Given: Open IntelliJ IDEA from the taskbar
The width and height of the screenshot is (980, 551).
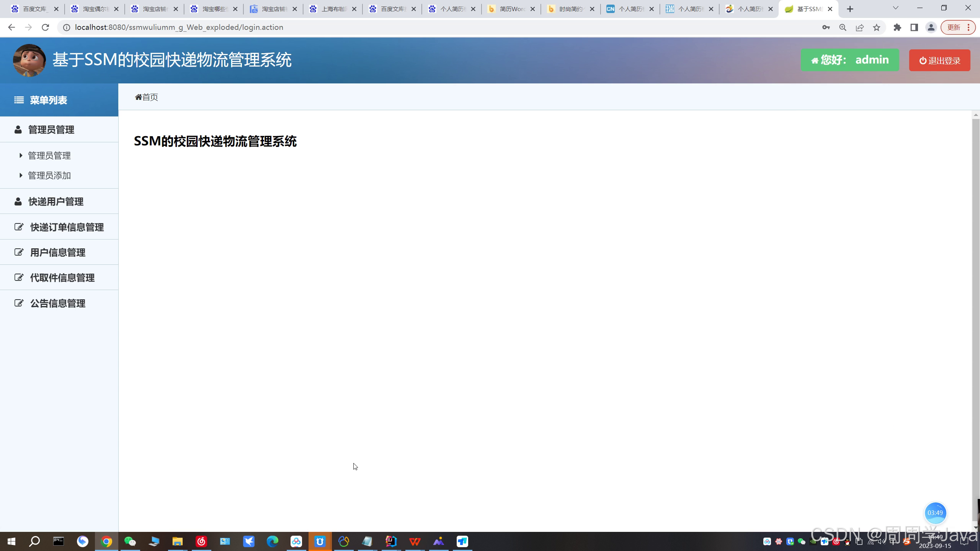Looking at the screenshot, I should (x=391, y=541).
